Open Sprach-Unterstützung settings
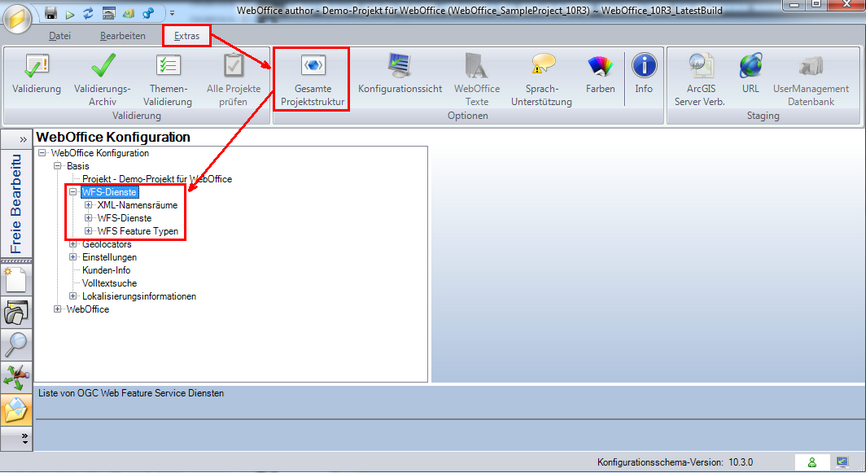 pos(541,80)
